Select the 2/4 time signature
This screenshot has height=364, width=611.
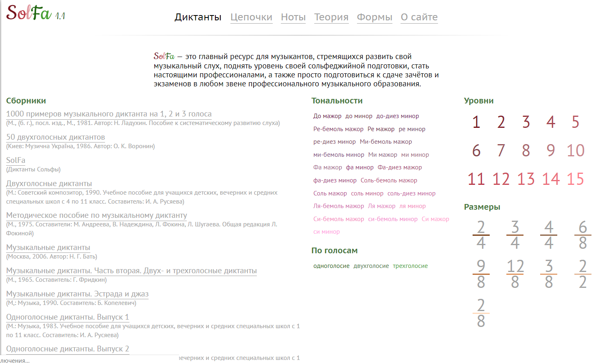(x=481, y=235)
